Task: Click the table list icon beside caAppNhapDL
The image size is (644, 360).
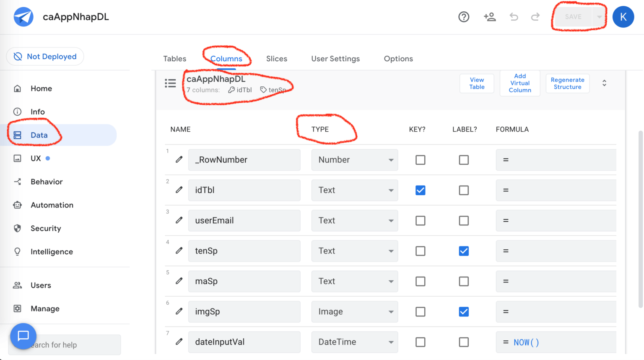Action: pos(171,83)
